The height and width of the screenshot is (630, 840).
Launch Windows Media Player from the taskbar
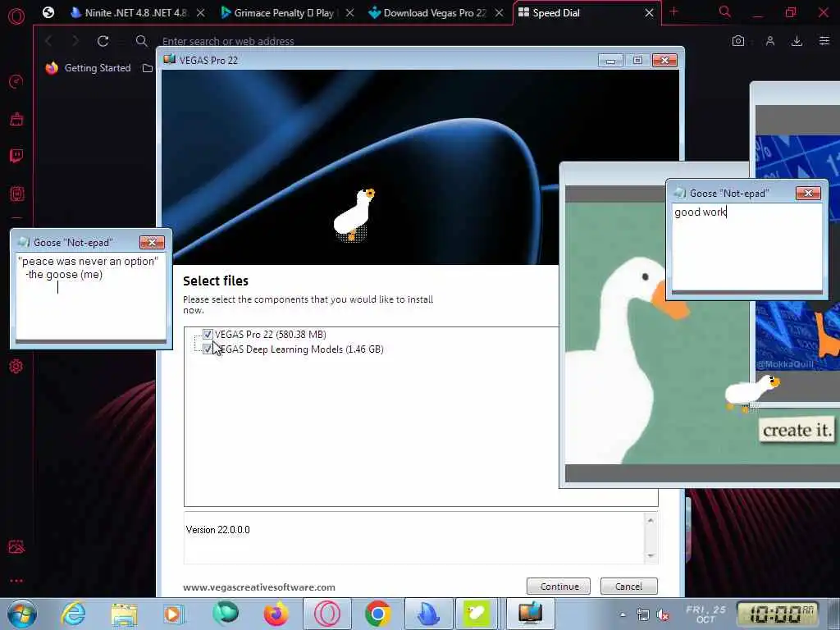[174, 614]
